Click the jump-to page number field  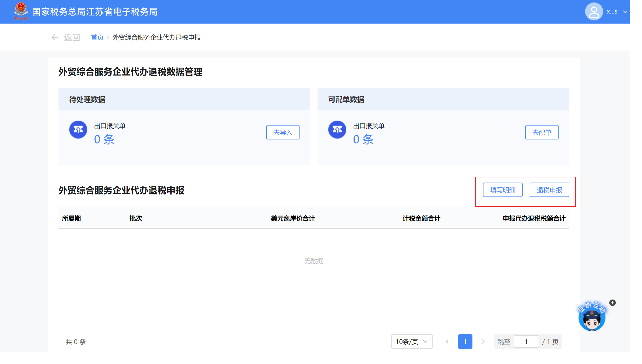tap(526, 342)
